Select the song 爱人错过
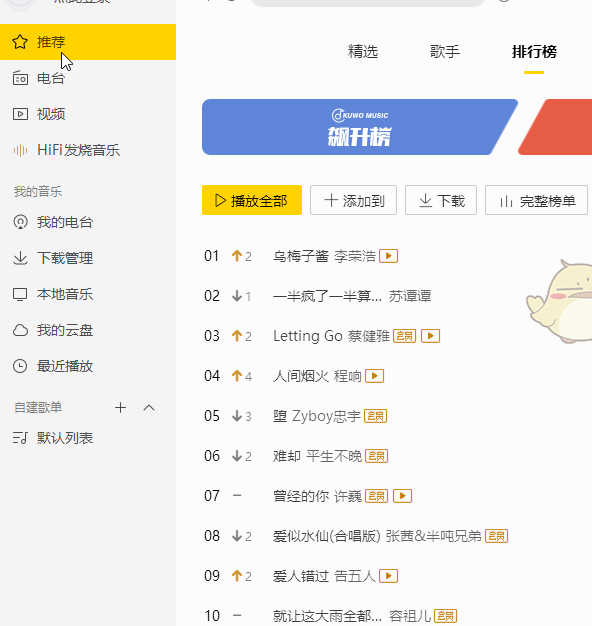Screen dimensions: 592x626 pos(301,576)
